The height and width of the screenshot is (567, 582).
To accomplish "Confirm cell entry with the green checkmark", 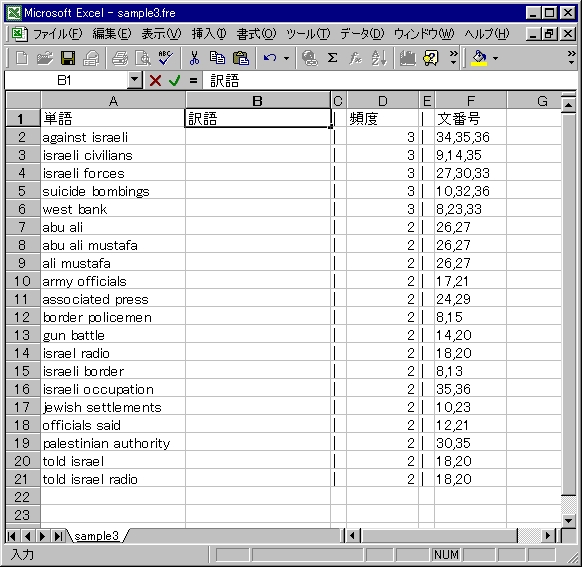I will pyautogui.click(x=174, y=80).
